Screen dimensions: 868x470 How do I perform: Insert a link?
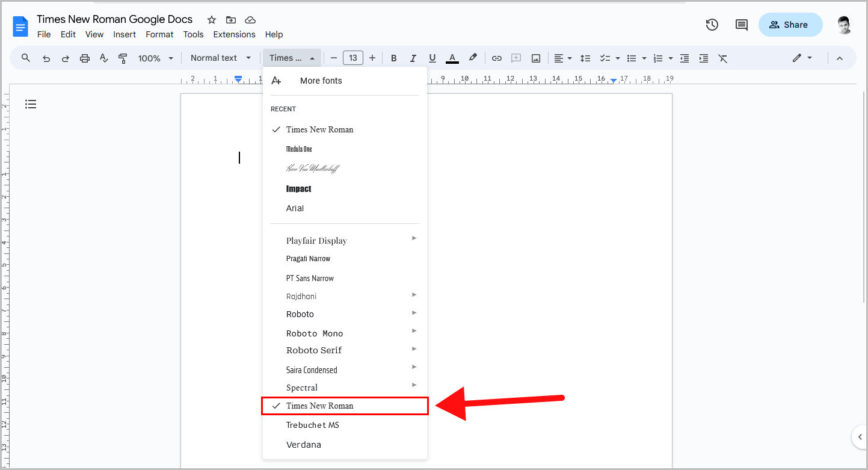[497, 58]
